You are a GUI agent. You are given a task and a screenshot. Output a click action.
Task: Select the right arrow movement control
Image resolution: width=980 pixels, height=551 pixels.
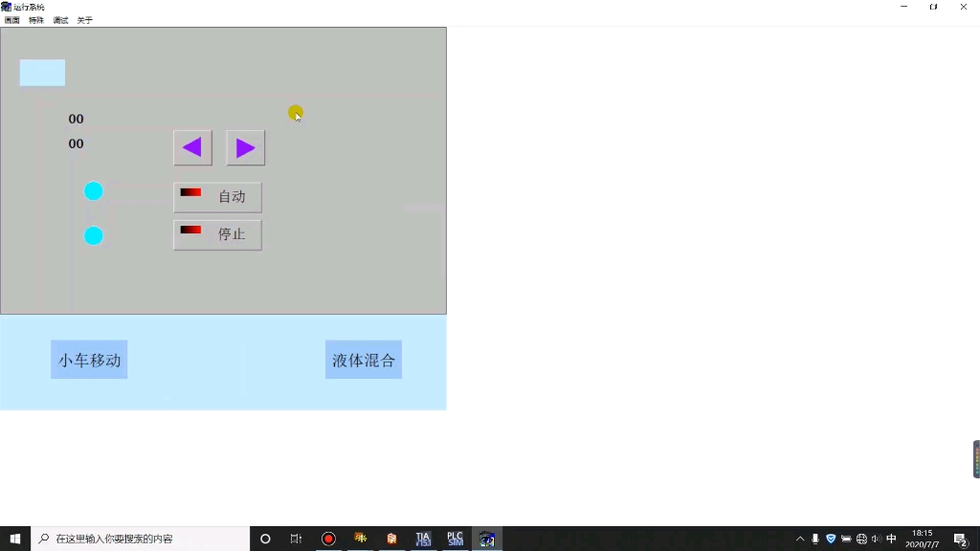[245, 147]
